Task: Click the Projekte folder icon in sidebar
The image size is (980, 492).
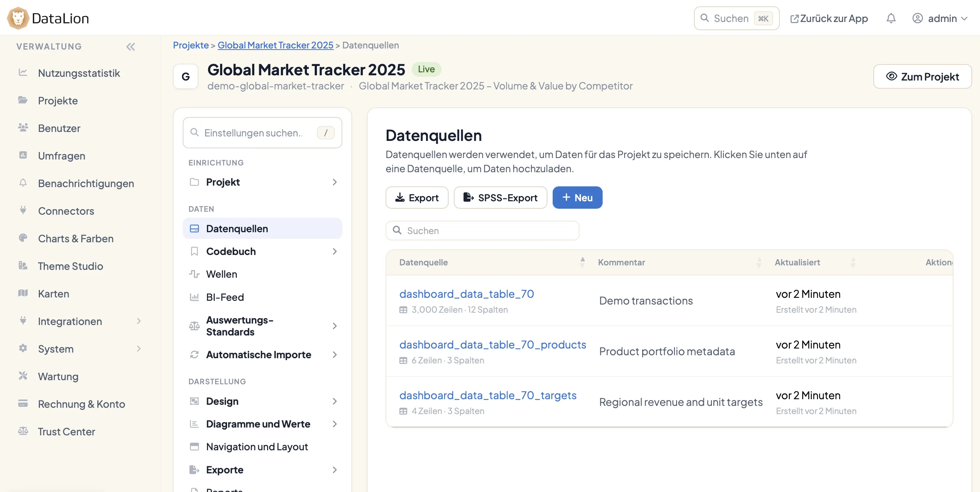Action: point(23,100)
